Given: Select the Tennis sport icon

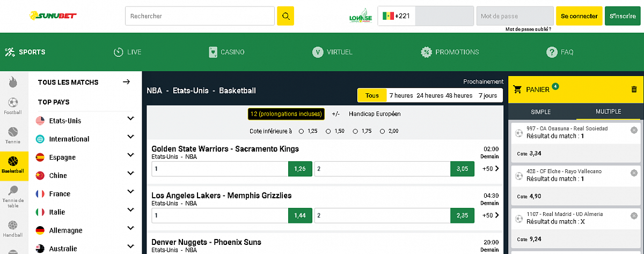Looking at the screenshot, I should 13,136.
